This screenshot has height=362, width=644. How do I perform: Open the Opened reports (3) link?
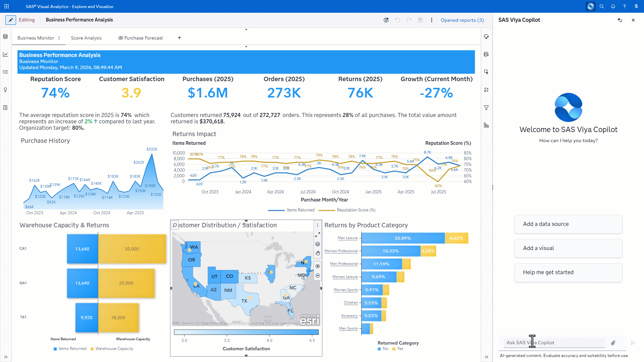462,20
